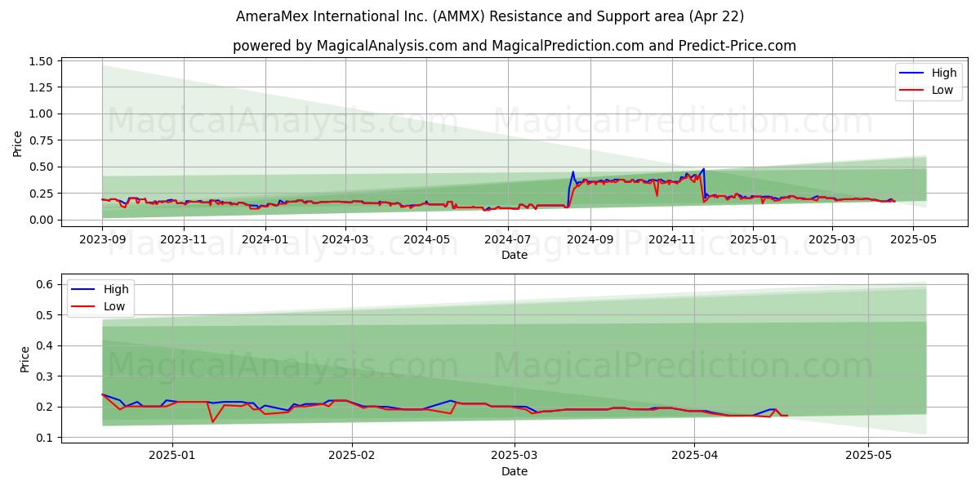Click the 'Date' x-axis label of upper chart

pyautogui.click(x=514, y=255)
